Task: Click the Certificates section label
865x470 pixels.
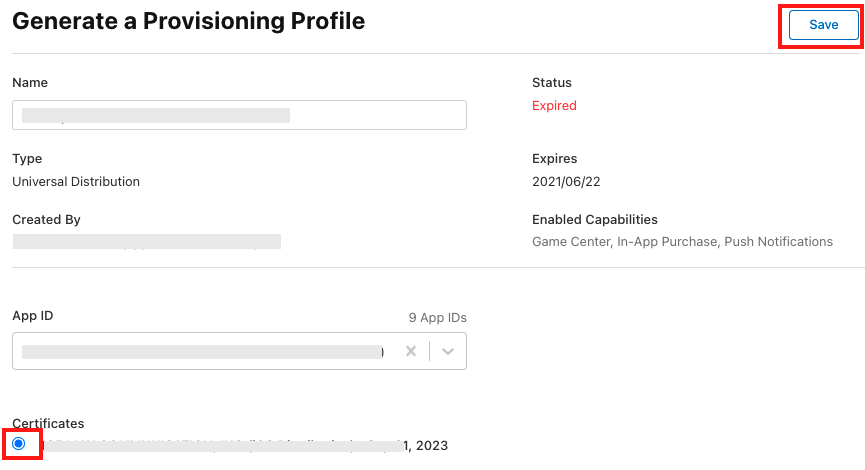Action: pyautogui.click(x=47, y=423)
